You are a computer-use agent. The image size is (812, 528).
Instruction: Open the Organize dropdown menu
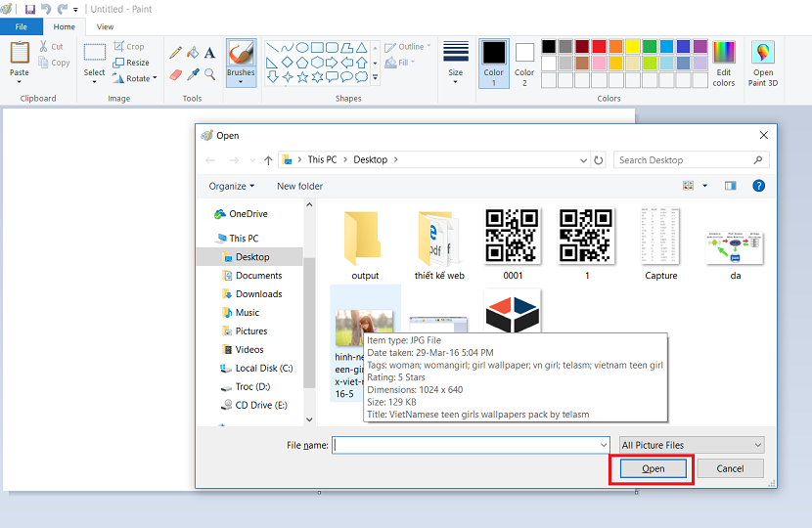click(231, 186)
